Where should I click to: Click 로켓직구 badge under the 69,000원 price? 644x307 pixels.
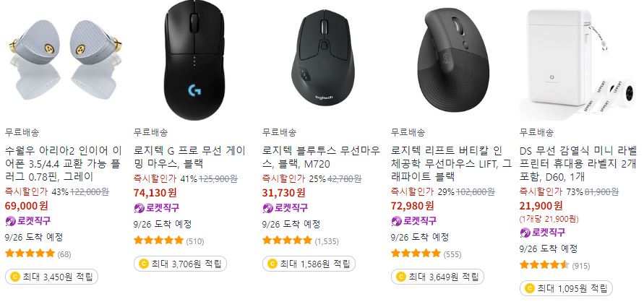click(x=28, y=221)
